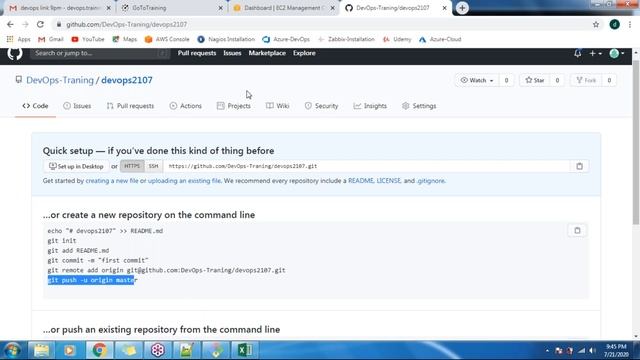640x360 pixels.
Task: Open the Actions tab
Action: 186,106
